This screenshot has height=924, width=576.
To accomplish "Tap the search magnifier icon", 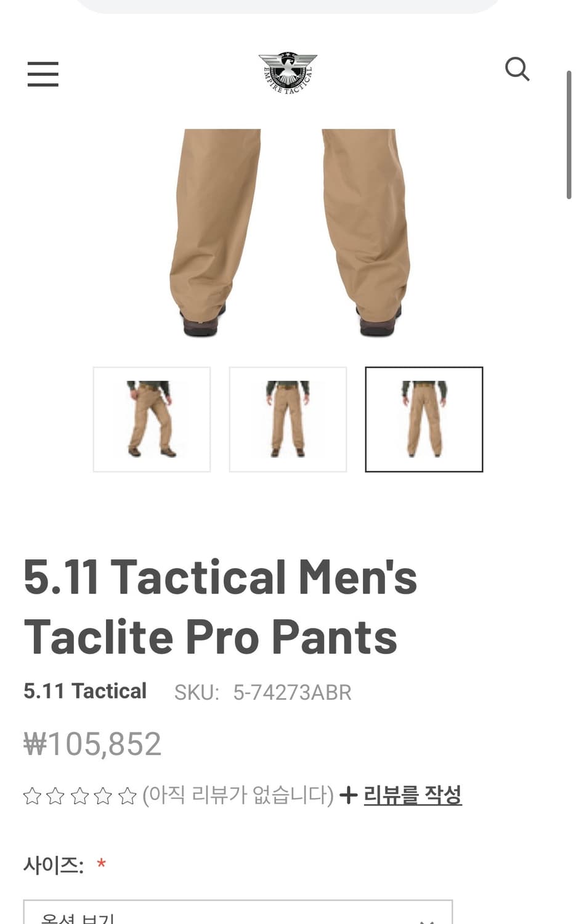I will pos(517,69).
